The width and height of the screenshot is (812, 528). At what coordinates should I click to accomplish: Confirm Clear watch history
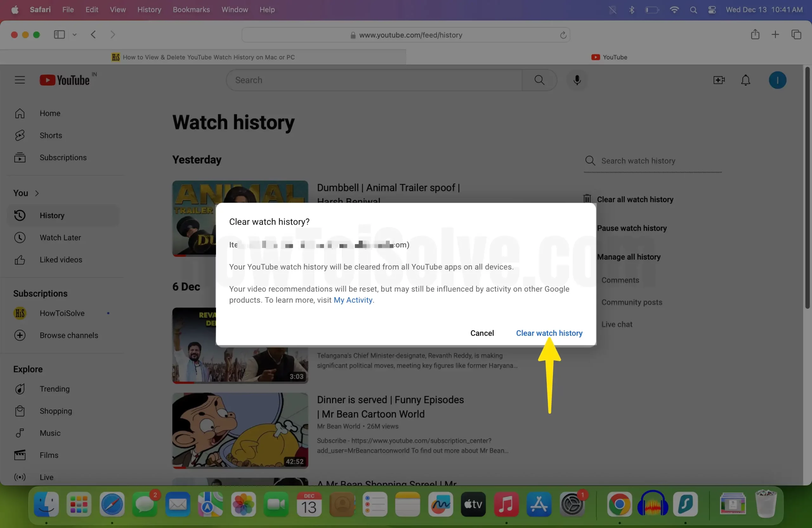(549, 333)
